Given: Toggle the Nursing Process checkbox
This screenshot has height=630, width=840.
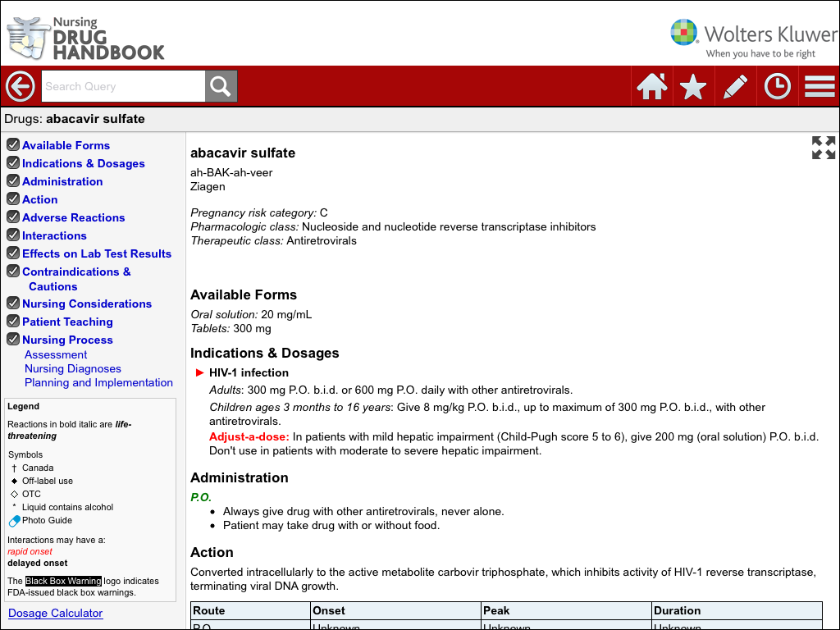Looking at the screenshot, I should [13, 339].
